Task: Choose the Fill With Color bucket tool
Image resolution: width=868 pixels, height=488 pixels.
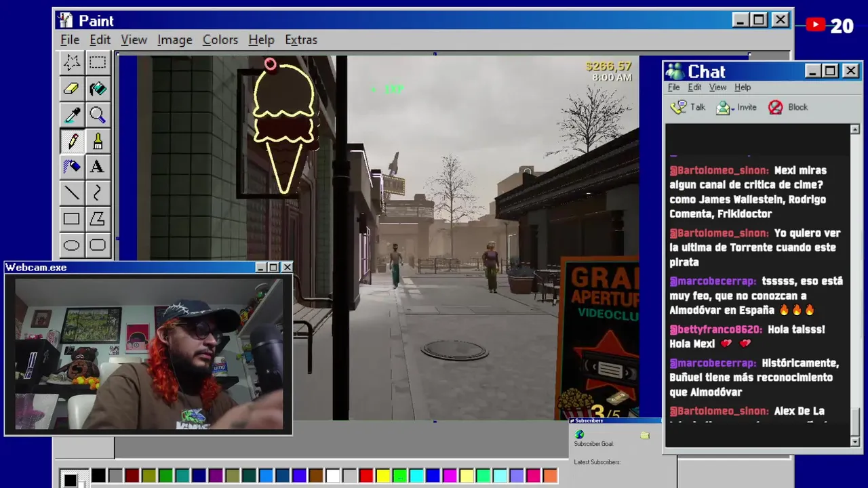Action: click(x=97, y=89)
